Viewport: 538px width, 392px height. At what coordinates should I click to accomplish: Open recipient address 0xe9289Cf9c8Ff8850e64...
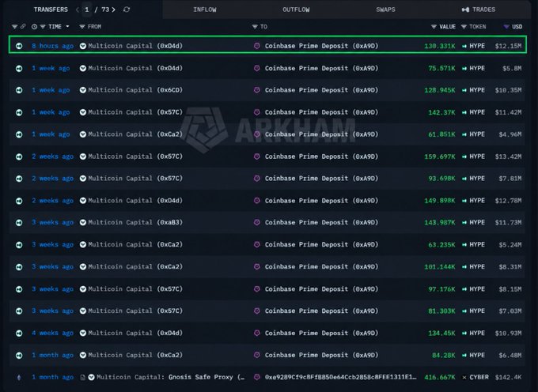pos(340,377)
